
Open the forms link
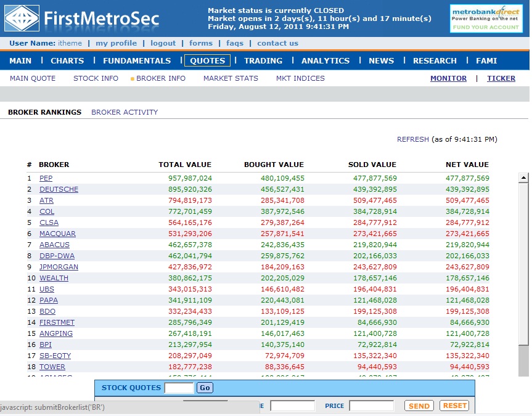[201, 43]
